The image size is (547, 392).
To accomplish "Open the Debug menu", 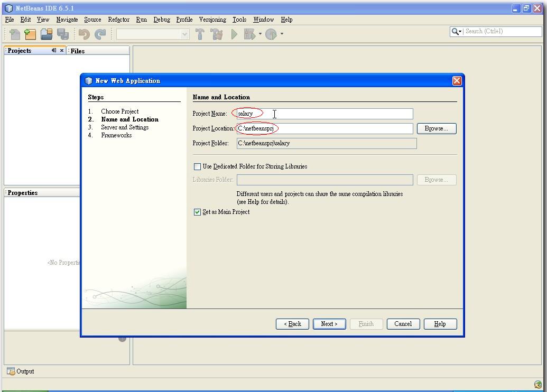I will click(x=162, y=20).
